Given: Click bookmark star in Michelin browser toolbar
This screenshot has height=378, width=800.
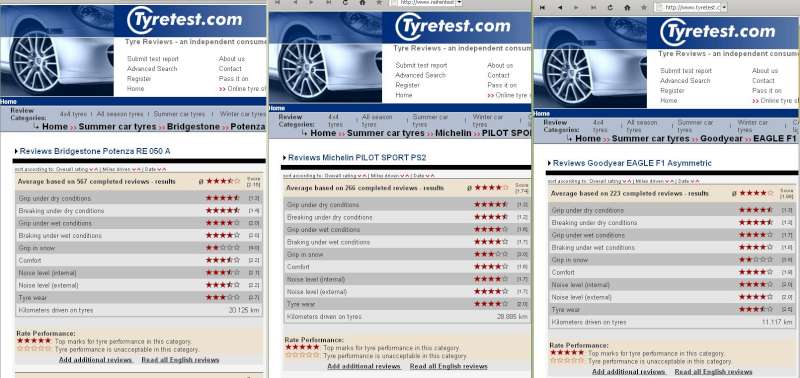Looking at the screenshot, I should 379,3.
